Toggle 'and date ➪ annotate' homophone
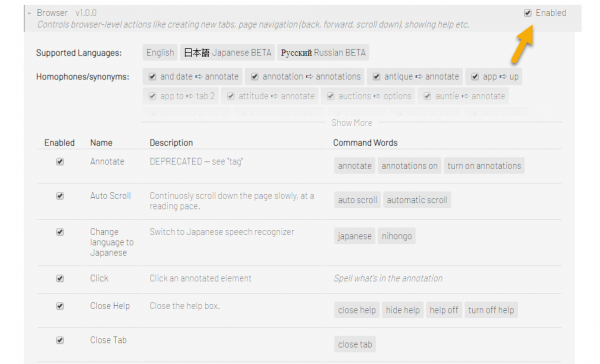This screenshot has width=600, height=364. (x=152, y=77)
